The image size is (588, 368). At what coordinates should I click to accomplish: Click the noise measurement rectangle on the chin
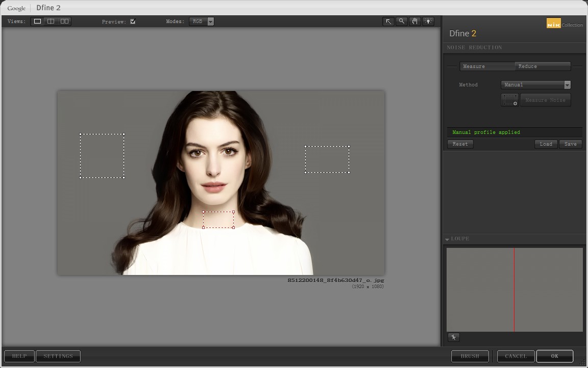tap(218, 219)
